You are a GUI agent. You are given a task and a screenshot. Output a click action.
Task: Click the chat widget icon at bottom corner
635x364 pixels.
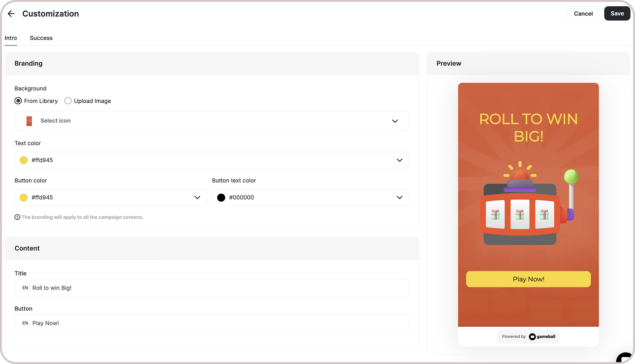(x=625, y=358)
